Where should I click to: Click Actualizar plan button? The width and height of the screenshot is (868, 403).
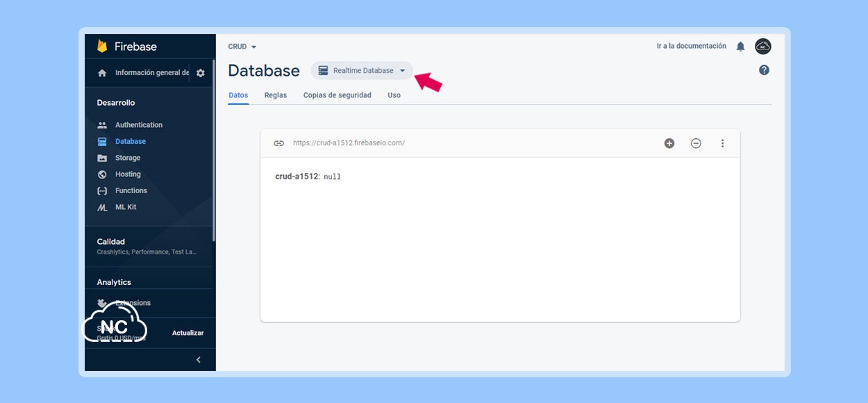(x=187, y=333)
